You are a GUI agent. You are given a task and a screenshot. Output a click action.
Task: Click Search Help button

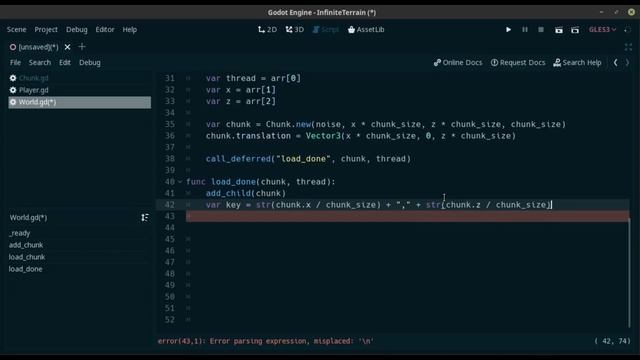tap(577, 62)
